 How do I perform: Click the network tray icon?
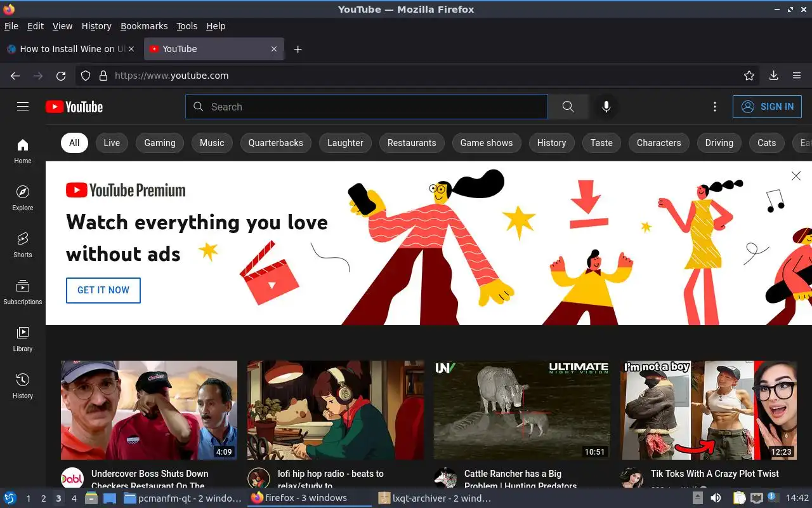[756, 498]
